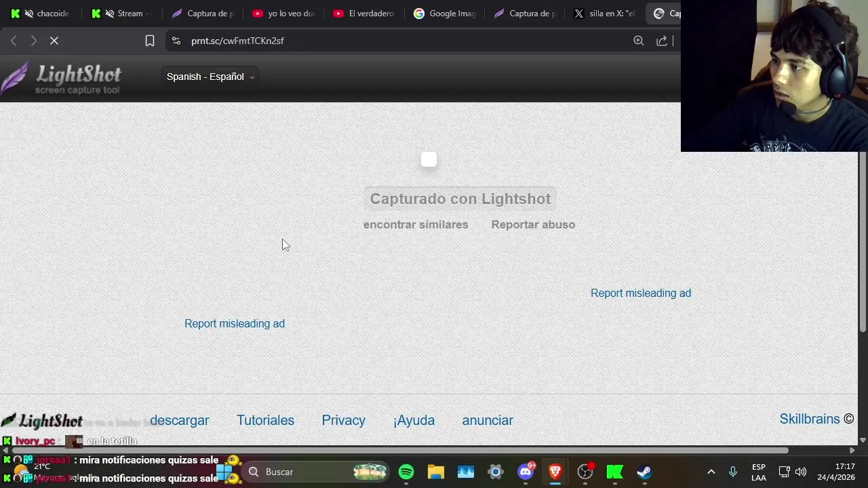Image resolution: width=868 pixels, height=488 pixels.
Task: Open the Settings gear taskbar icon
Action: (x=496, y=472)
